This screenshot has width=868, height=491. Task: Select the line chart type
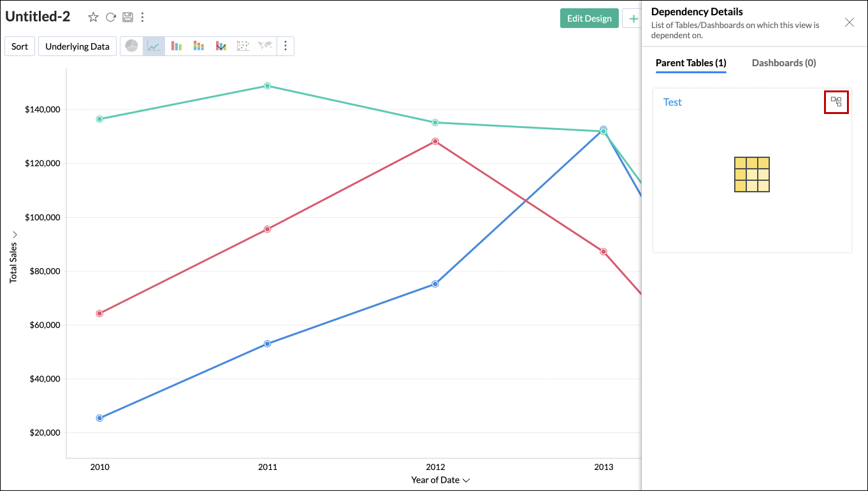coord(154,46)
